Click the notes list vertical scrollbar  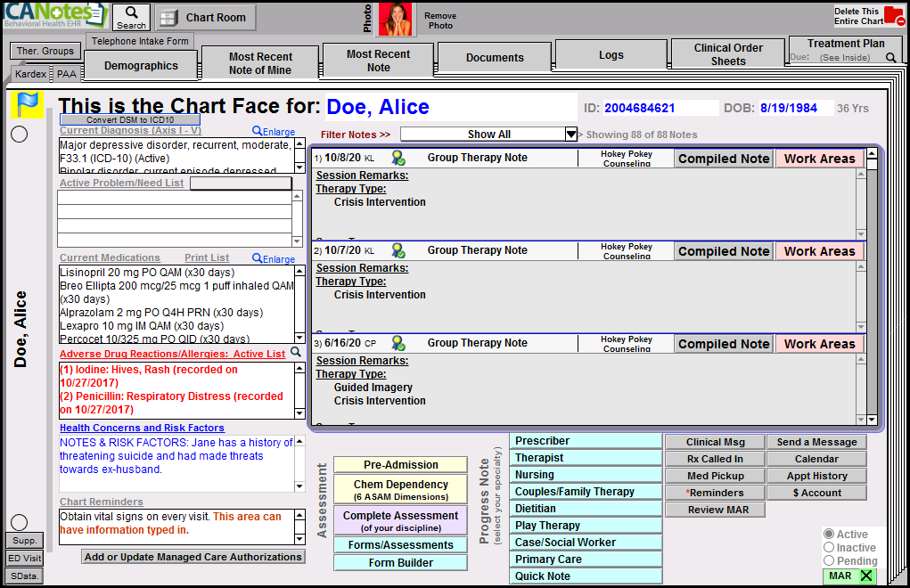[x=872, y=285]
